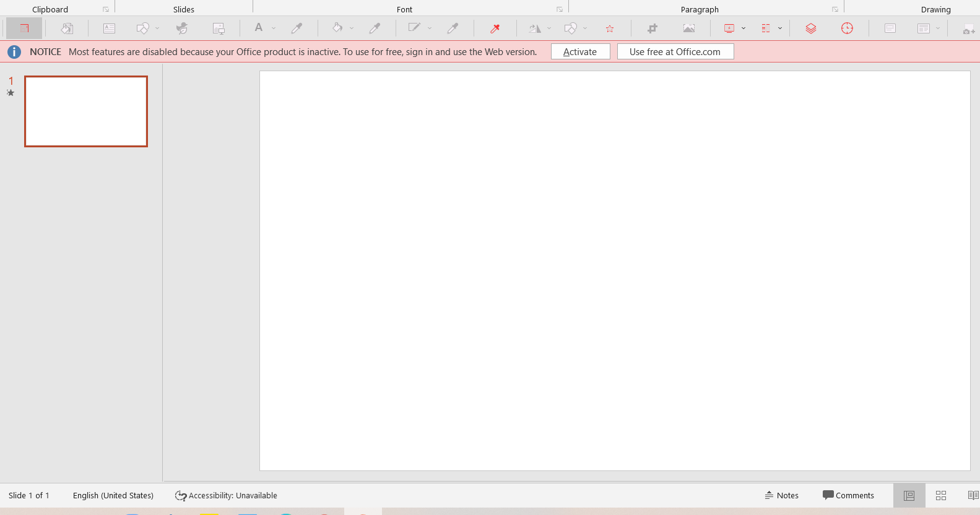This screenshot has height=515, width=980.
Task: Select eyedropper next to pencil outline icon
Action: click(x=453, y=28)
